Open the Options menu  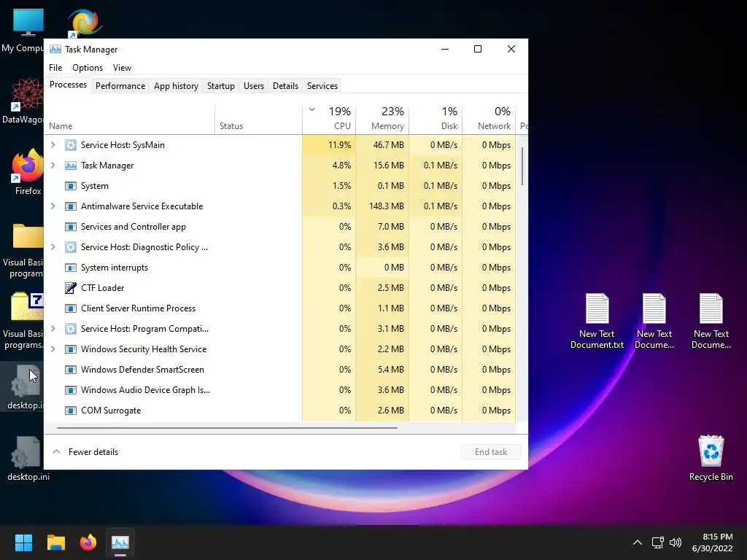(x=88, y=68)
